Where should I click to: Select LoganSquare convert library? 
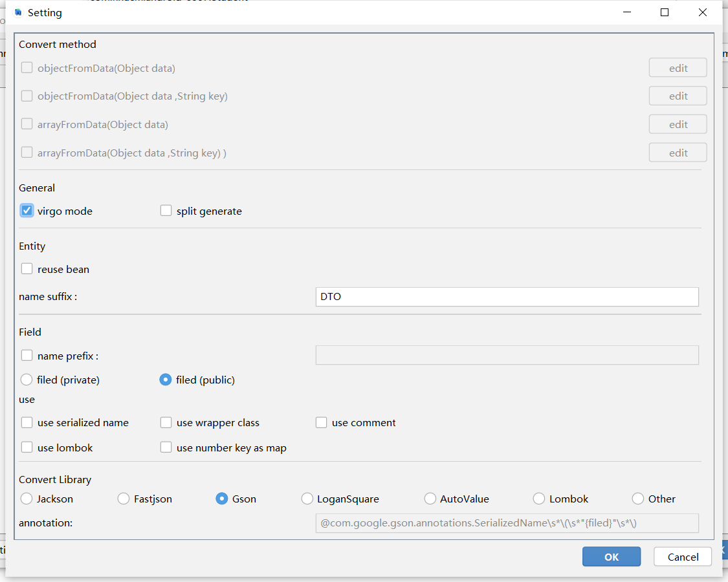(x=307, y=499)
